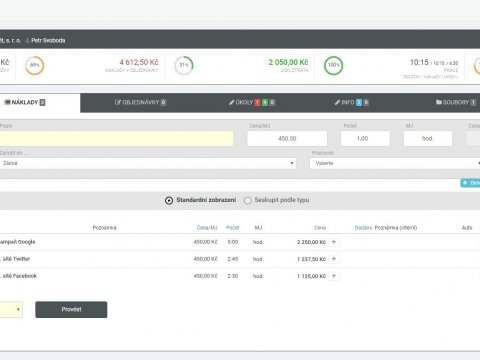Screen dimensions: 480x360
Task: Click the 69% orange progress ring
Action: [34, 65]
